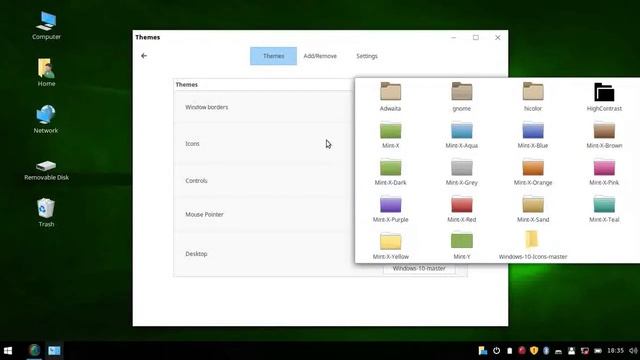Open the Add/Remove tab

click(320, 56)
